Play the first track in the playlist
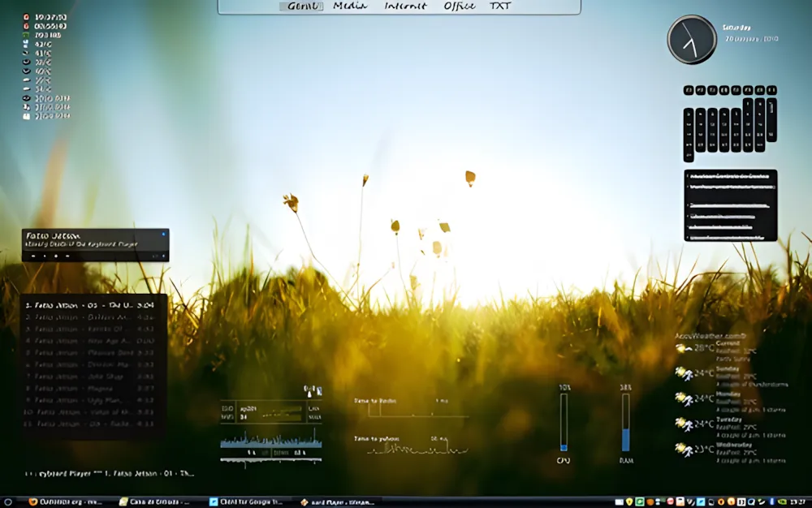The height and width of the screenshot is (508, 812). click(x=89, y=305)
